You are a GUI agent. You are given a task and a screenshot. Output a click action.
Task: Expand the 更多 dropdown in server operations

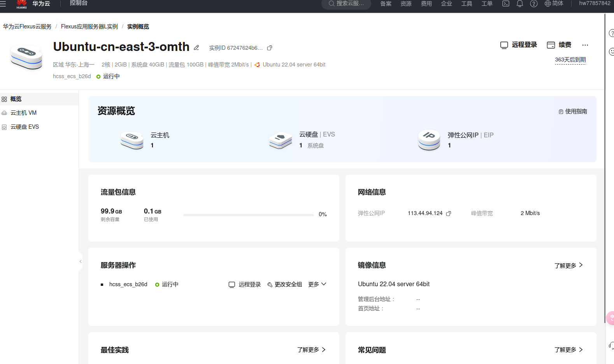pyautogui.click(x=317, y=284)
